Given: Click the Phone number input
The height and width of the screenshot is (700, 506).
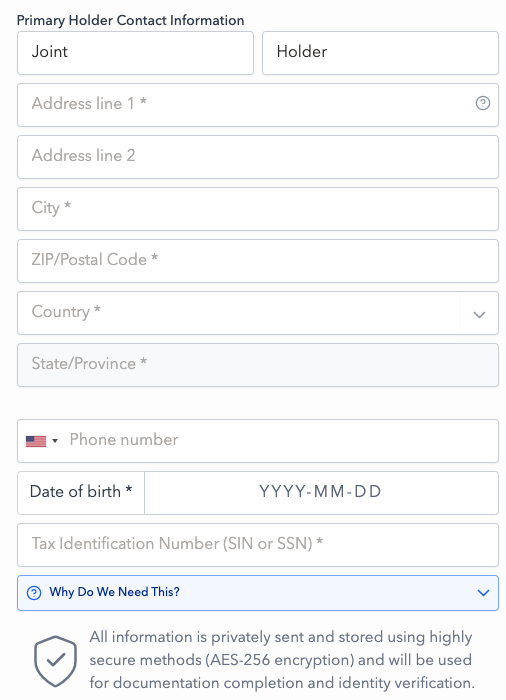Looking at the screenshot, I should tap(281, 441).
